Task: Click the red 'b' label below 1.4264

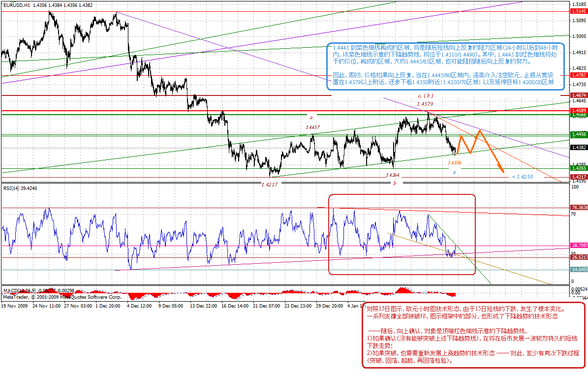Action: (x=395, y=184)
